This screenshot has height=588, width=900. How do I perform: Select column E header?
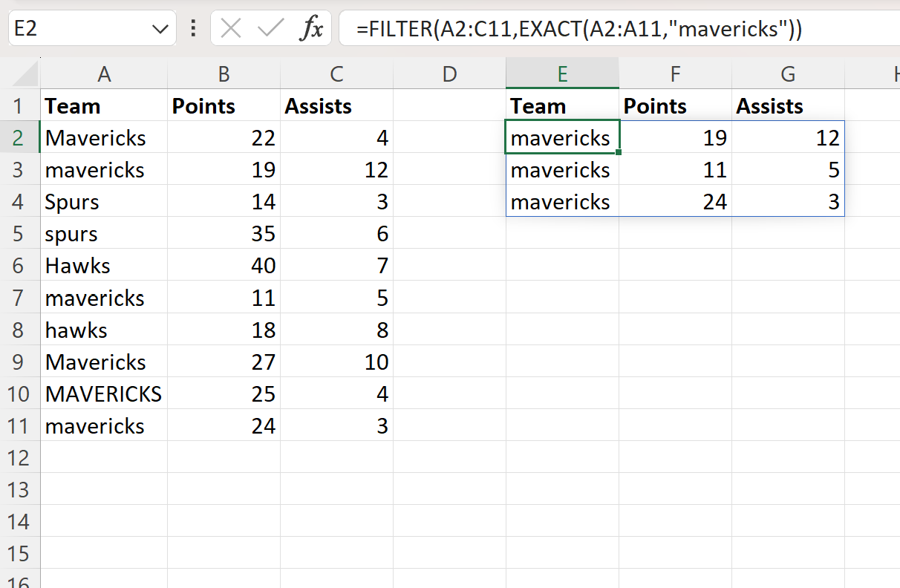tap(562, 73)
